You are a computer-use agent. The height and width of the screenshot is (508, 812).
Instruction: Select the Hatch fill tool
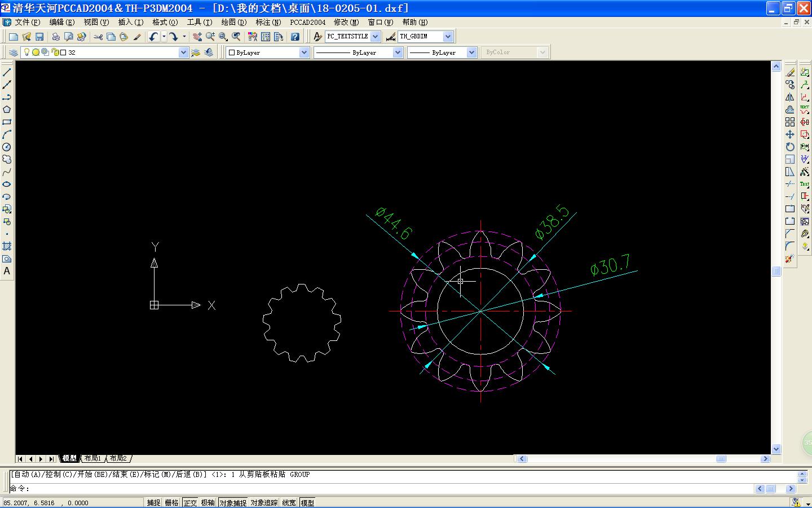(x=7, y=246)
